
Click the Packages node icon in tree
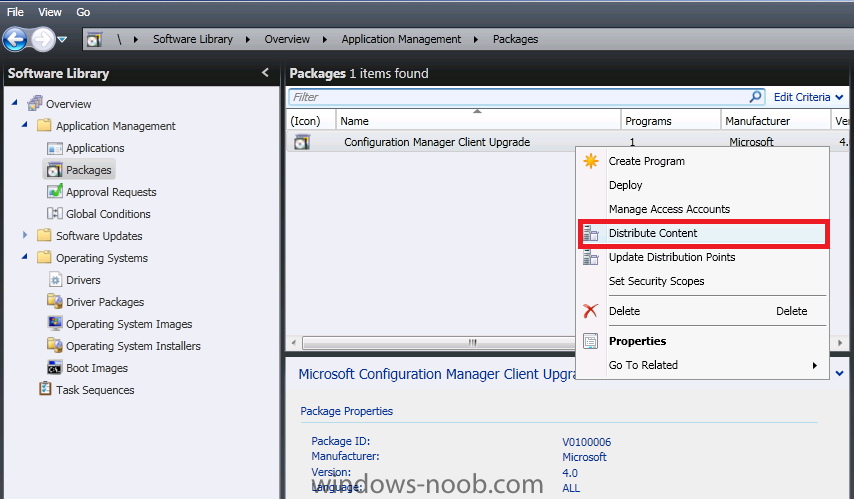(x=54, y=170)
